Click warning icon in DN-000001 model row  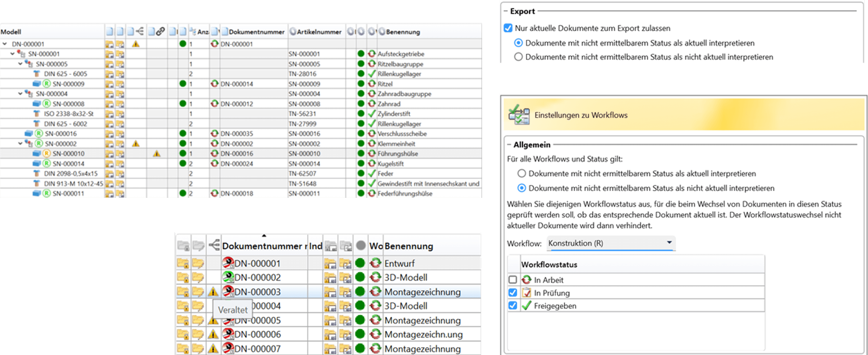pyautogui.click(x=136, y=44)
